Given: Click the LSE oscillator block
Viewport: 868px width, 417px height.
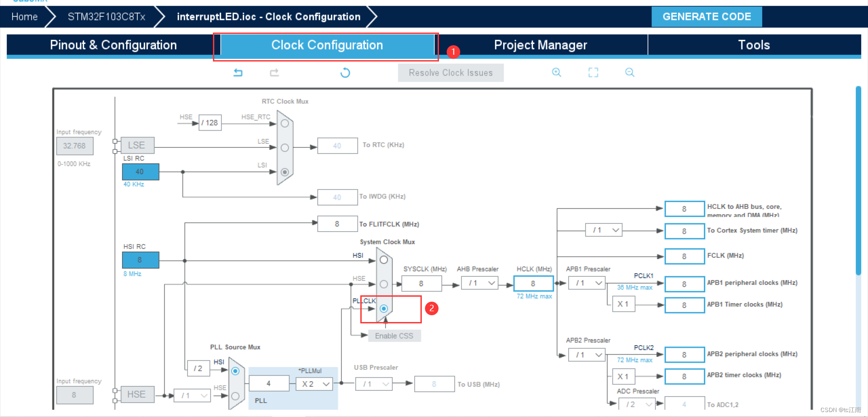Looking at the screenshot, I should pos(137,145).
